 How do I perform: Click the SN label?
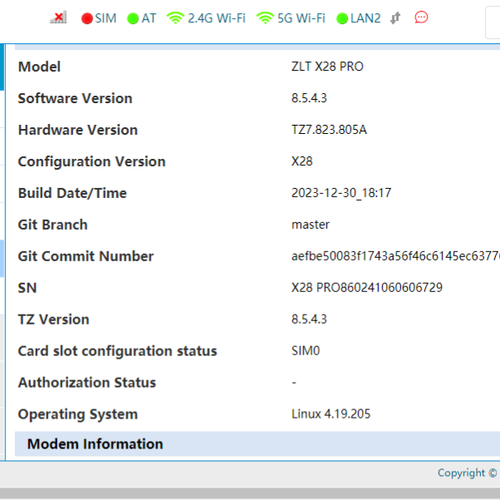tap(27, 288)
